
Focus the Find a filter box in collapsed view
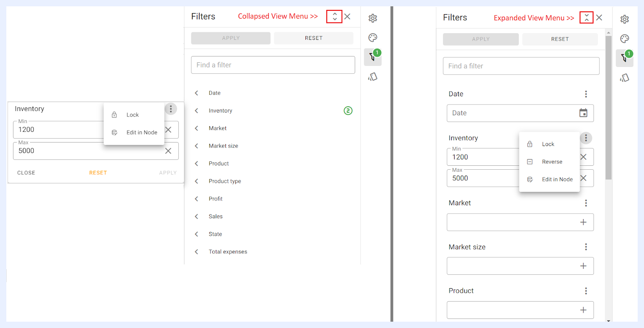click(x=273, y=65)
